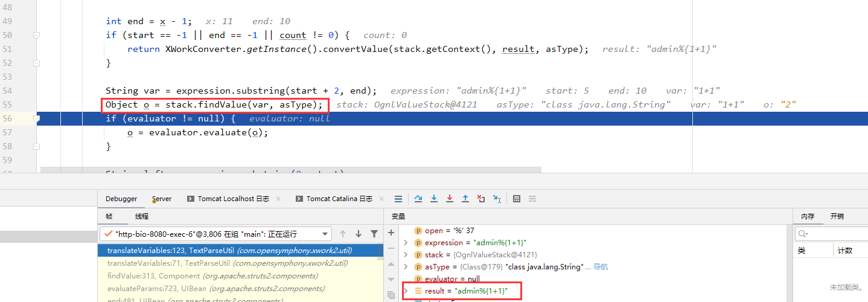Viewport: 868px width, 302px height.
Task: Open search options dropdown in memory panel
Action: (803, 234)
